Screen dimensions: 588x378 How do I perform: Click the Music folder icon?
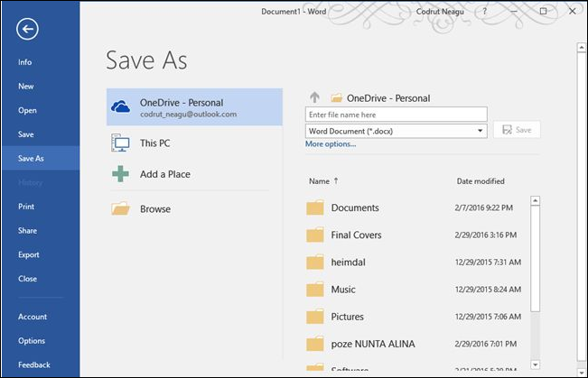(x=315, y=290)
